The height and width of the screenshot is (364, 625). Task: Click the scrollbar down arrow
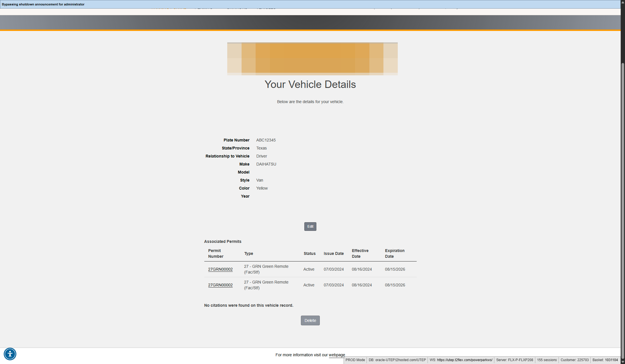click(623, 362)
